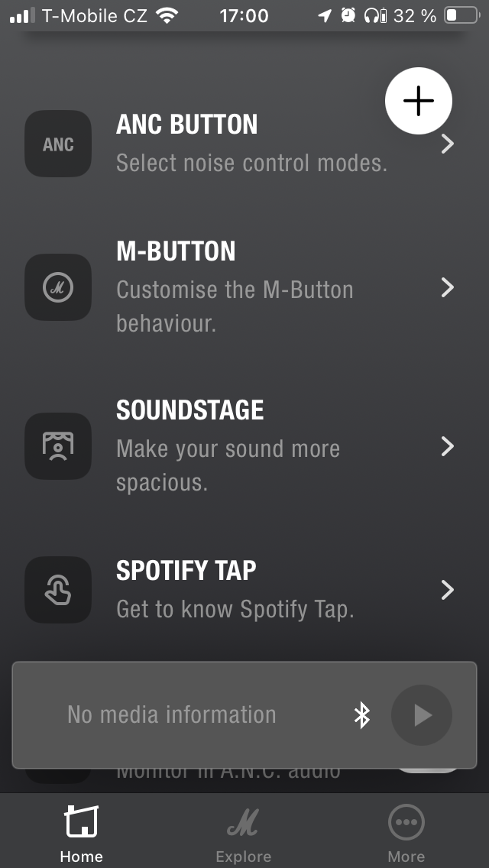Open Spotify Tap via its chevron
The image size is (489, 868).
(448, 590)
